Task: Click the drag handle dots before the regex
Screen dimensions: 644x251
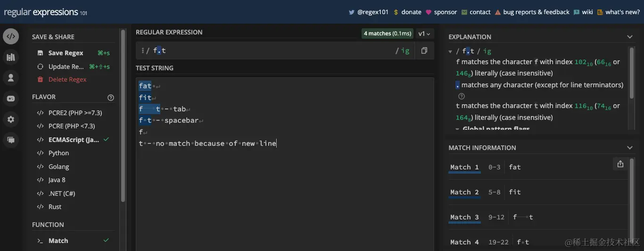Action: point(142,50)
